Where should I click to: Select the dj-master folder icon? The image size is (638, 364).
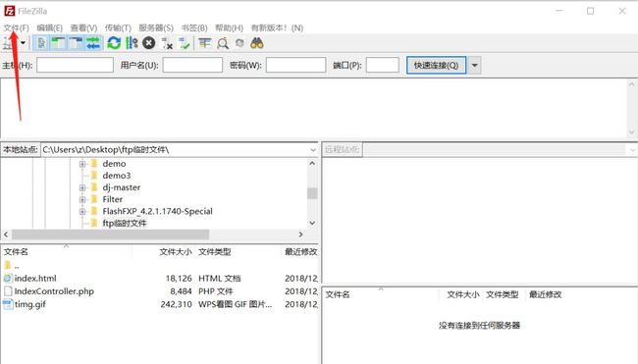[94, 187]
